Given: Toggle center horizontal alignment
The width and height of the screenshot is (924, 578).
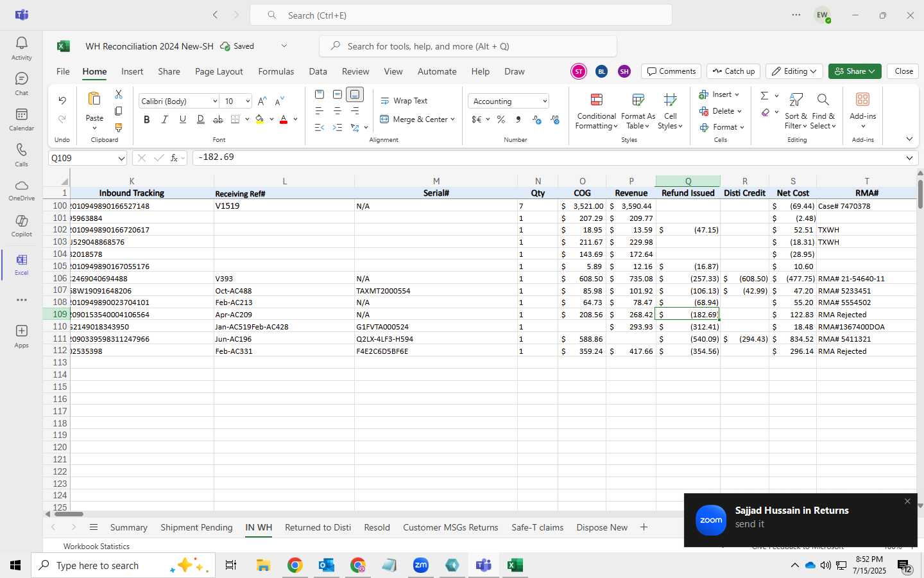Looking at the screenshot, I should point(337,111).
